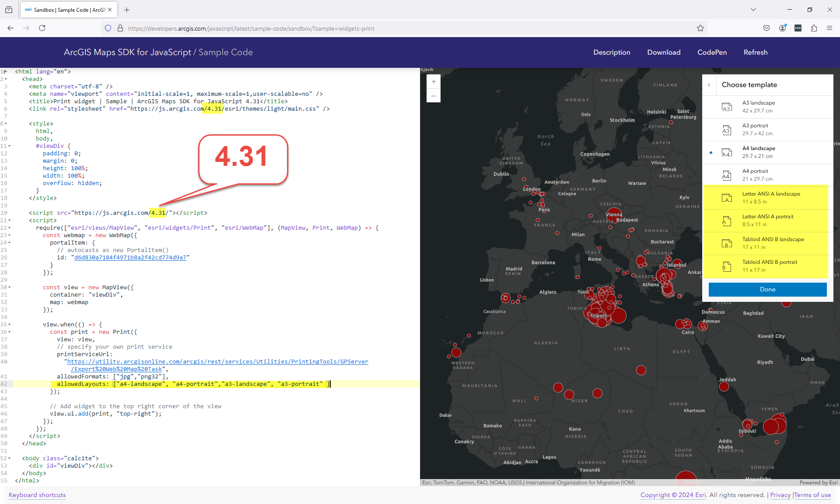Image resolution: width=840 pixels, height=504 pixels.
Task: Select Letter ANSI A portrait template
Action: (x=768, y=220)
